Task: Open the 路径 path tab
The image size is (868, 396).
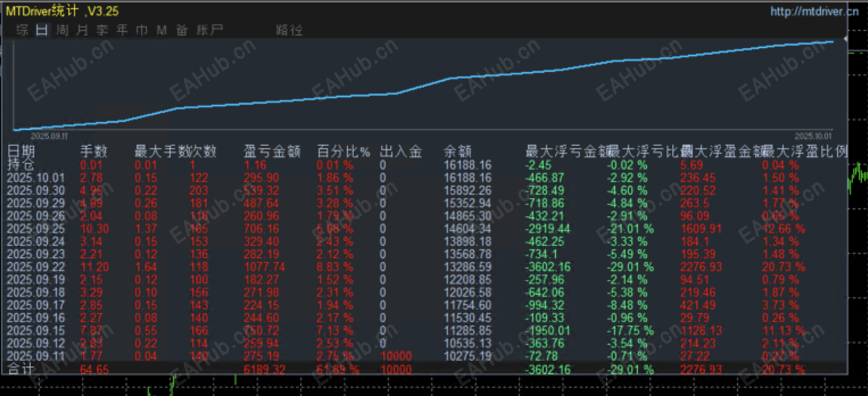Action: [x=289, y=30]
